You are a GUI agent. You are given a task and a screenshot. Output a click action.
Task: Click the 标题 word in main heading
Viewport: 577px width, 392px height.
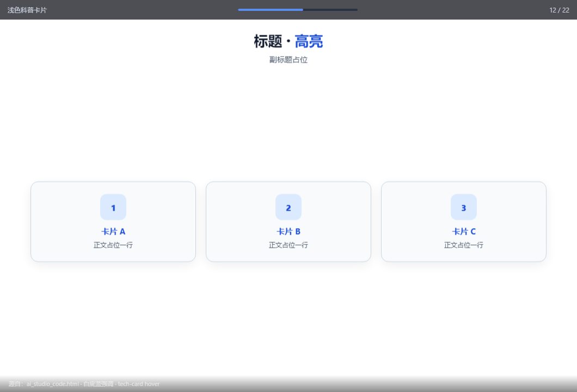pyautogui.click(x=268, y=41)
